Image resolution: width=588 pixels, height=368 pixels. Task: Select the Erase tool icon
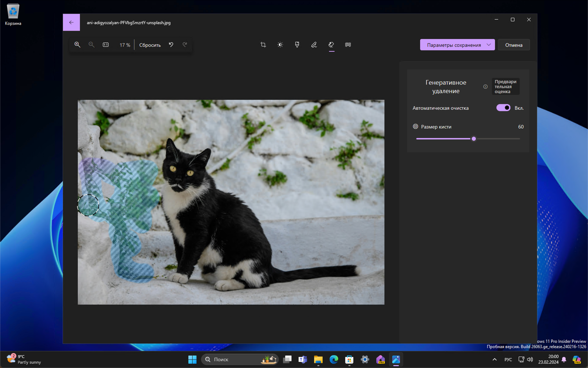click(x=331, y=45)
